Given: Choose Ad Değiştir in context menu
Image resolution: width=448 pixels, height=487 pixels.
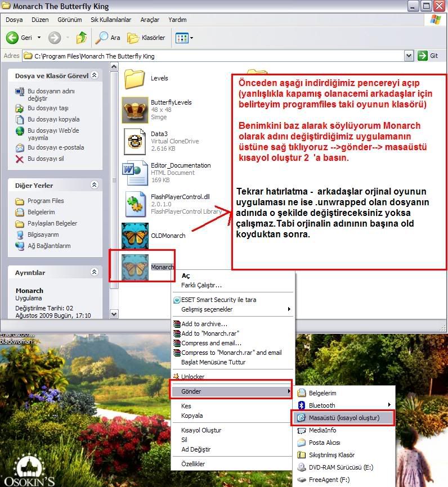Looking at the screenshot, I should [x=232, y=449].
